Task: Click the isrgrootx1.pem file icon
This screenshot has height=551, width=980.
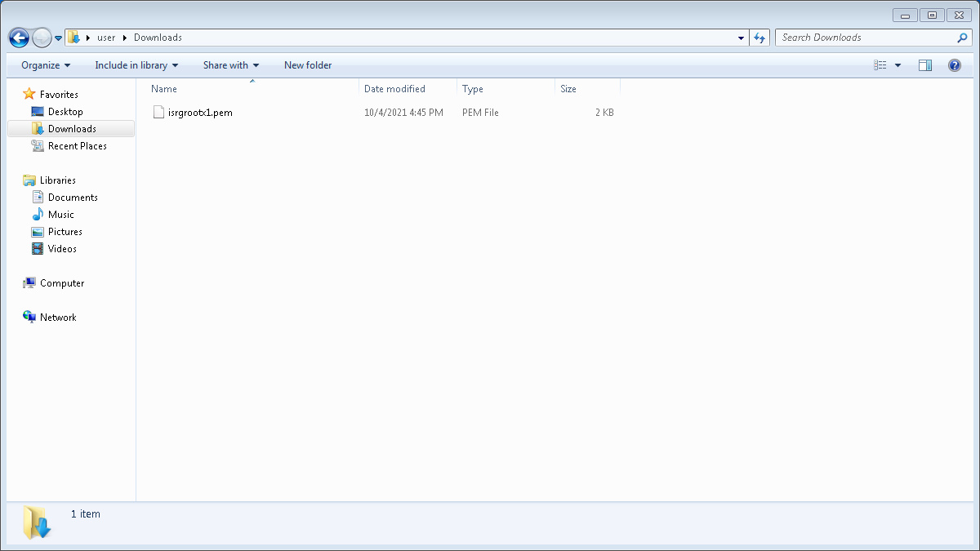Action: pyautogui.click(x=158, y=113)
